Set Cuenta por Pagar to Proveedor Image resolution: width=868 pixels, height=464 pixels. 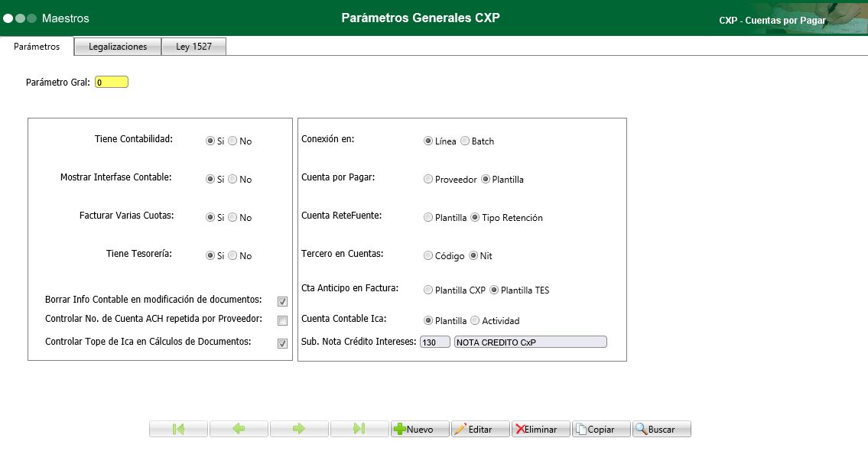[x=428, y=179]
